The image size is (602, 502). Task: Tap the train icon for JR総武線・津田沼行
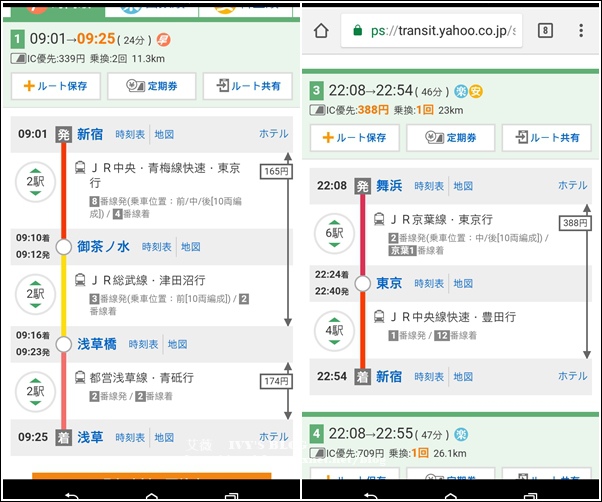(x=80, y=280)
